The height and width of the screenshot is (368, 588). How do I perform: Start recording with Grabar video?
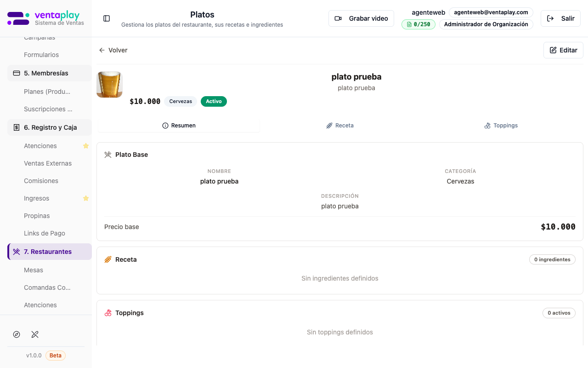click(361, 18)
